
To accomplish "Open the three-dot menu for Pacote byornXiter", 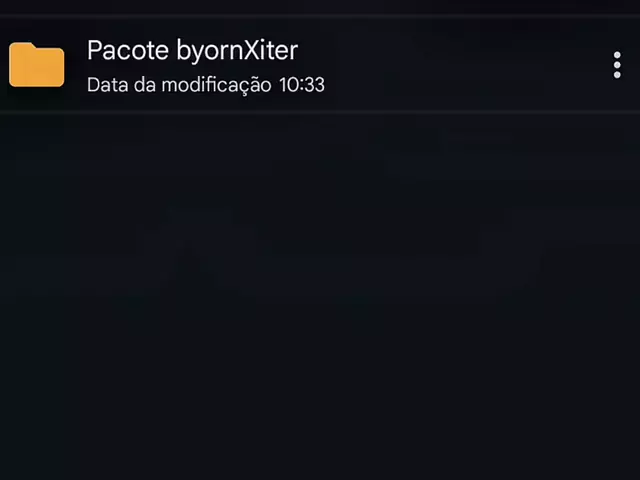I will pyautogui.click(x=617, y=64).
